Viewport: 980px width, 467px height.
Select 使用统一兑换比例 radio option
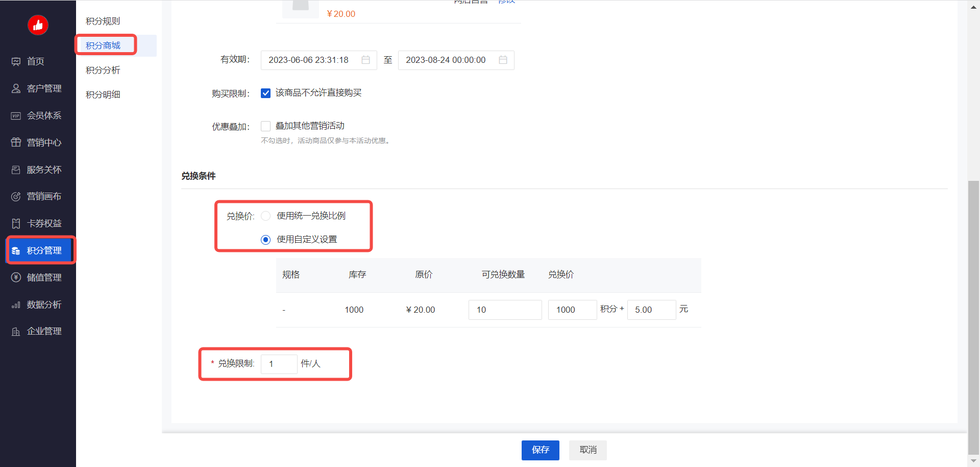click(x=265, y=216)
